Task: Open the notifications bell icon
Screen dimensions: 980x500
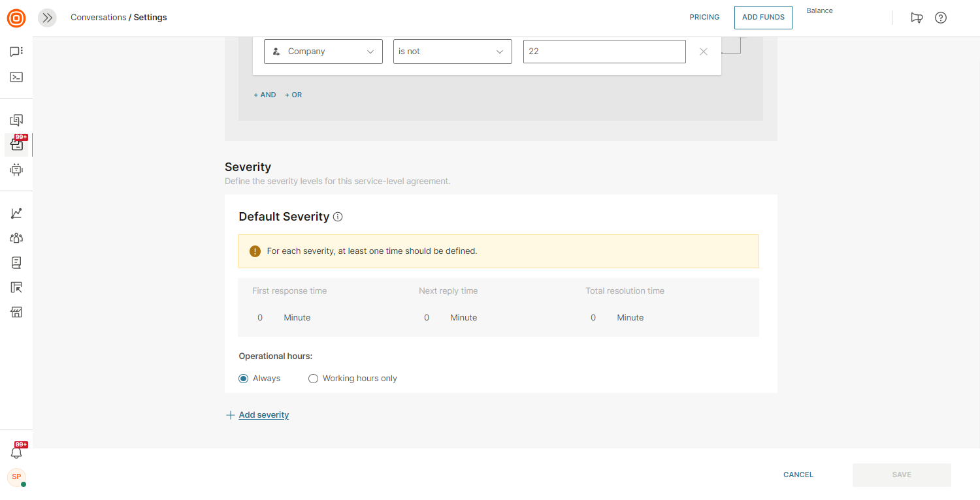Action: click(x=16, y=452)
